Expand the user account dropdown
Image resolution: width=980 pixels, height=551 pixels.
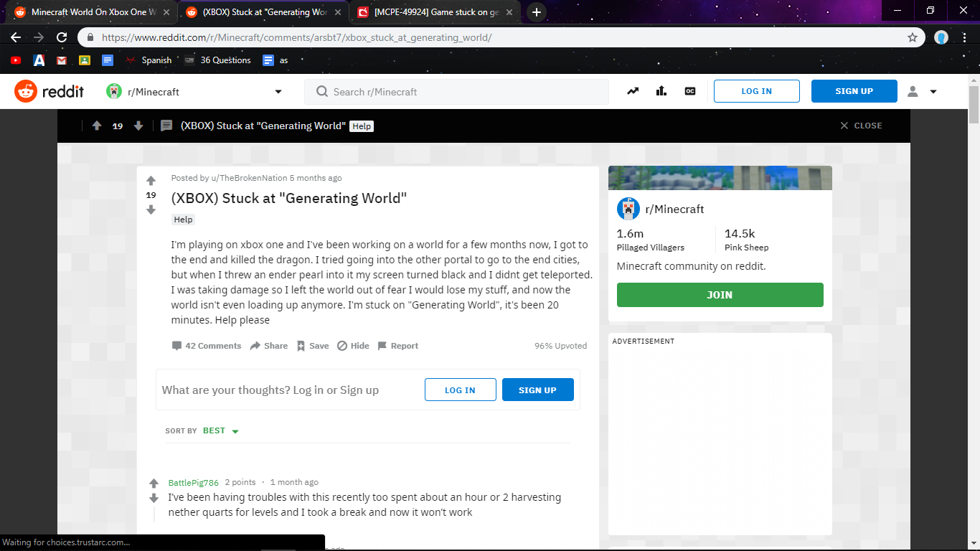[923, 91]
